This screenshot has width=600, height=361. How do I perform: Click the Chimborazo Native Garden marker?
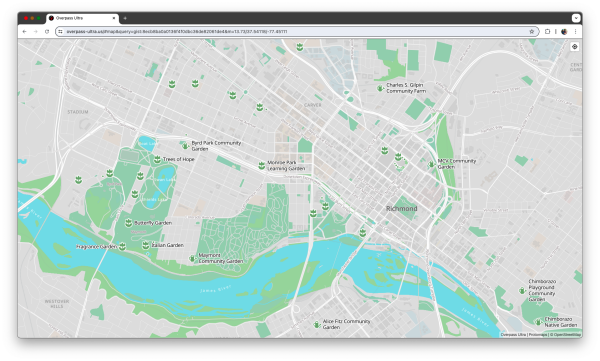coord(538,322)
